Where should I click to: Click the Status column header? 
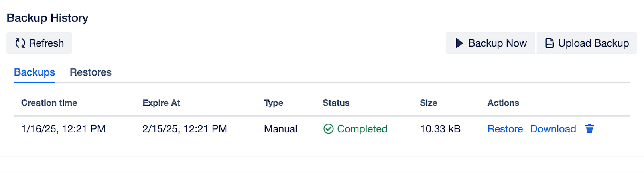[336, 103]
